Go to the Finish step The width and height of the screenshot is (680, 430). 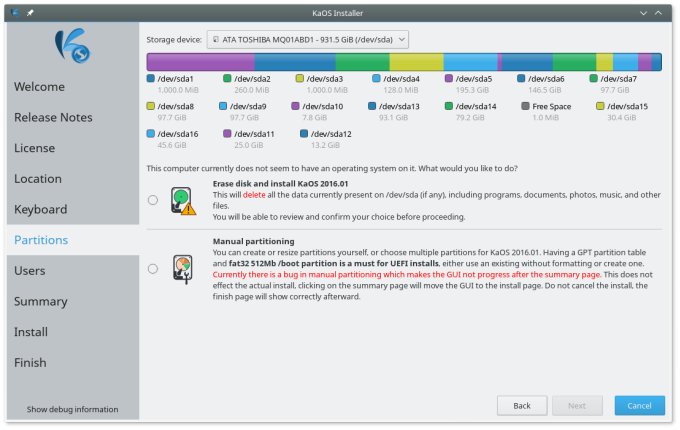(x=30, y=363)
